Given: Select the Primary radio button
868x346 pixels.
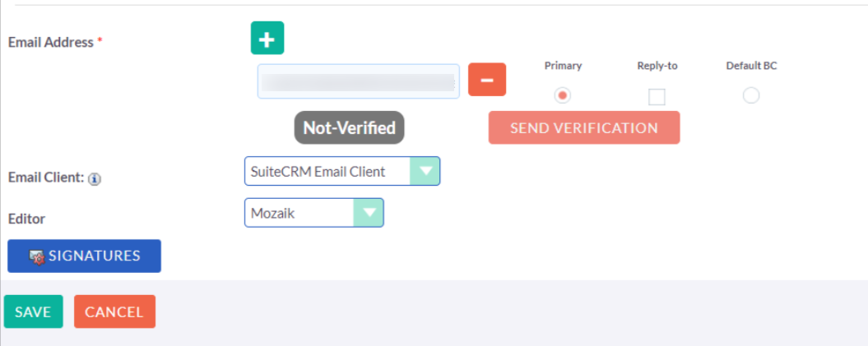Looking at the screenshot, I should [x=563, y=95].
